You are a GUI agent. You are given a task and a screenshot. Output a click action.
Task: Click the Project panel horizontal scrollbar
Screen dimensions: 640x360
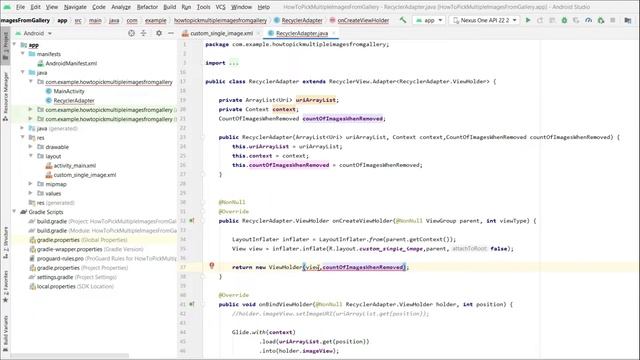pos(69,356)
